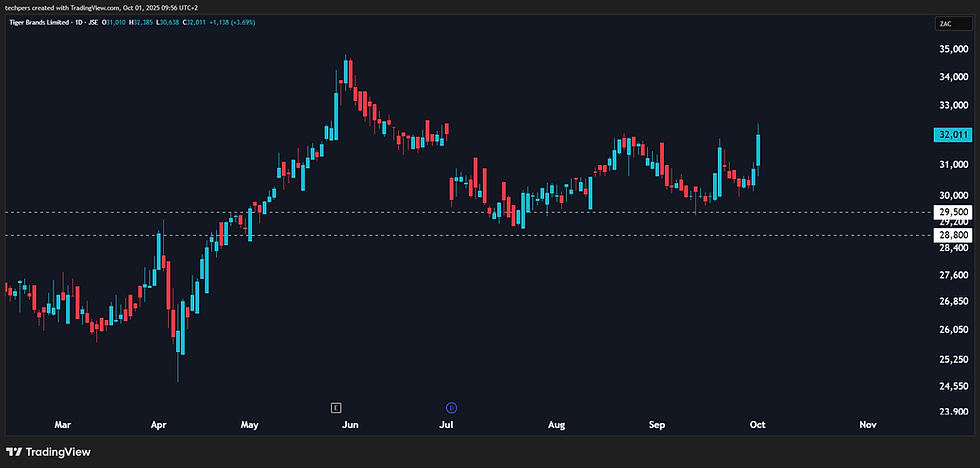The width and height of the screenshot is (980, 468).
Task: Click the 33,000 price axis label
Action: [x=954, y=106]
